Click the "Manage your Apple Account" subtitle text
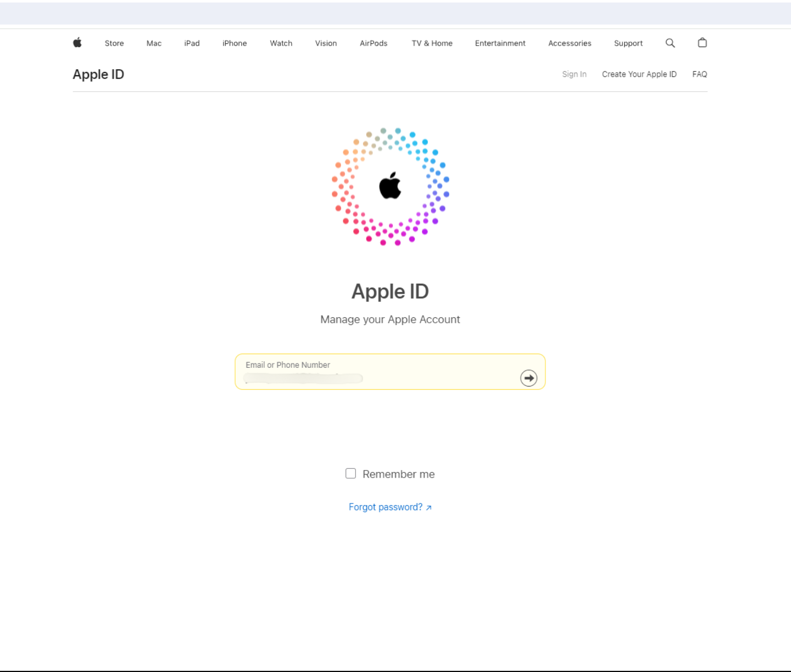Viewport: 791px width, 672px height. [x=390, y=320]
